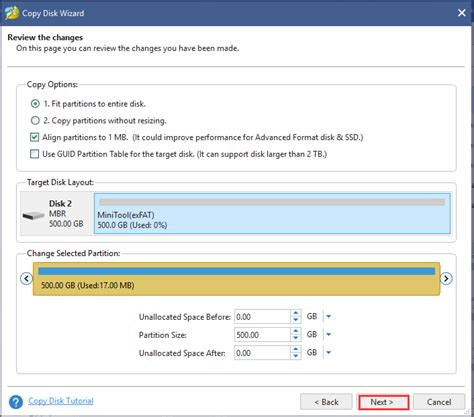The width and height of the screenshot is (474, 417).
Task: Go to next partition with right arrow
Action: point(446,278)
